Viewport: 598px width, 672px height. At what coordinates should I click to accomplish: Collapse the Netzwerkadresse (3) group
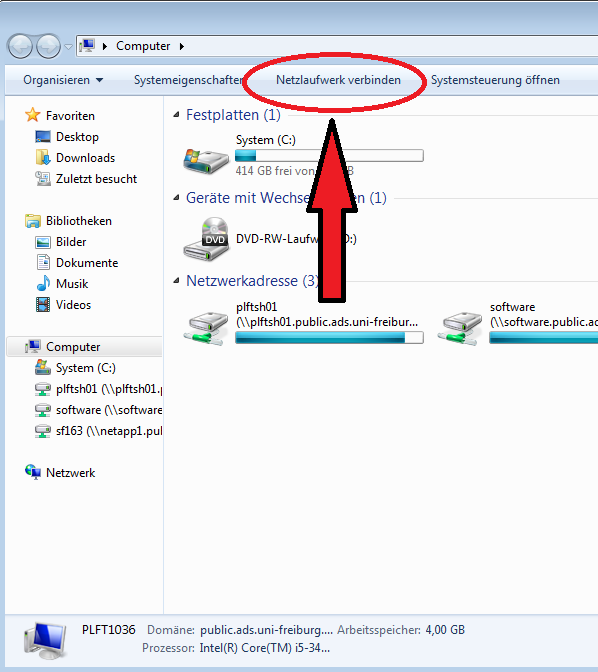pyautogui.click(x=176, y=281)
